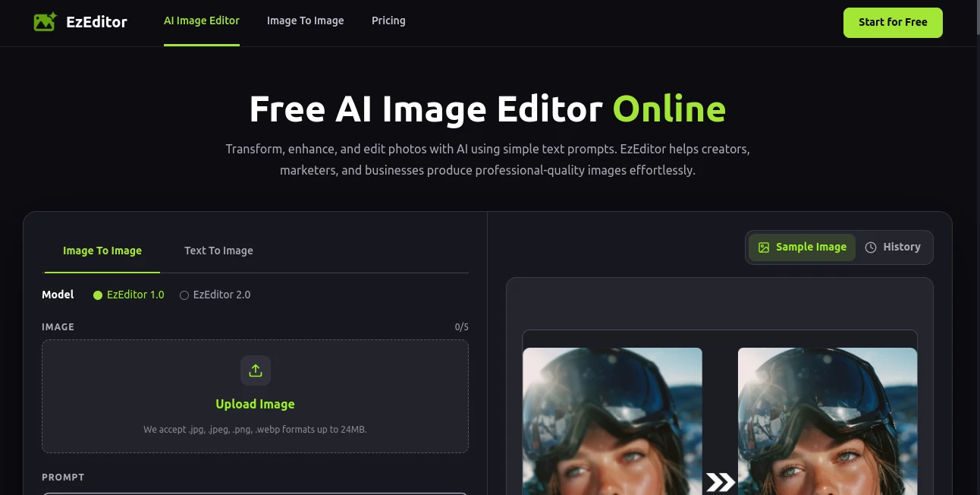Viewport: 980px width, 495px height.
Task: Click the EzEditor logo icon
Action: click(x=45, y=21)
